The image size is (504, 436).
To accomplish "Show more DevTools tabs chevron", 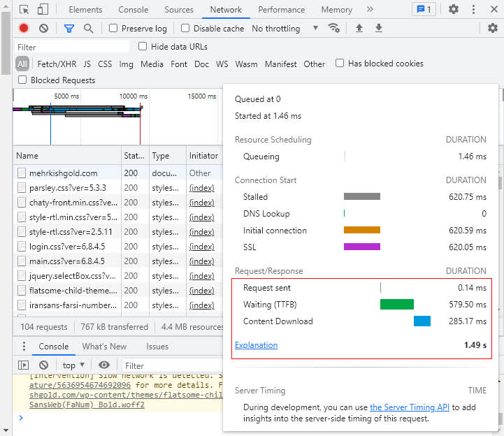I will (x=370, y=9).
